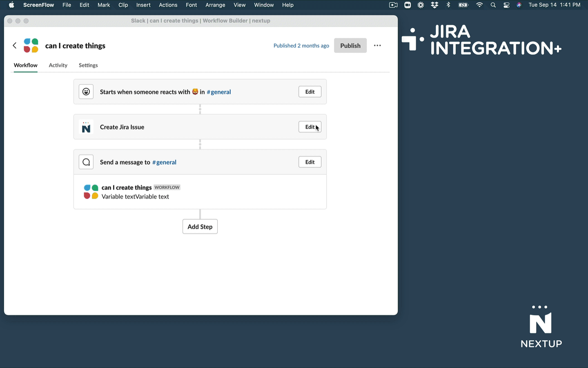This screenshot has width=588, height=368.
Task: Open the Window menu
Action: point(264,5)
